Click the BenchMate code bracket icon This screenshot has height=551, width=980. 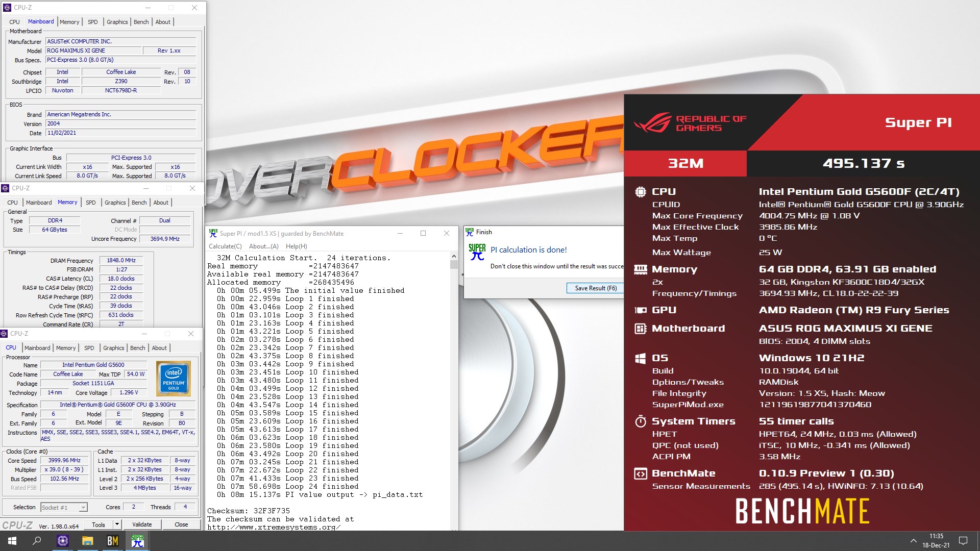click(x=640, y=473)
